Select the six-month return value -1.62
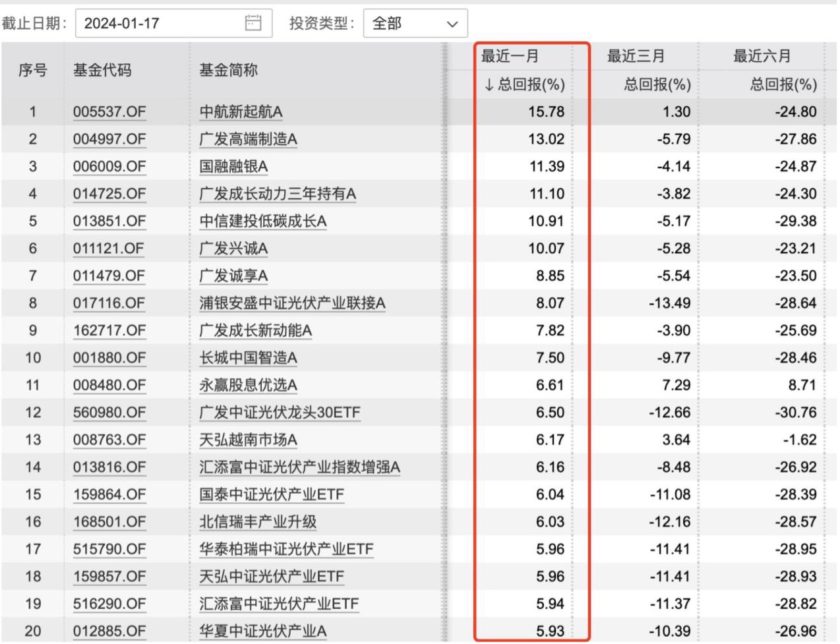The image size is (840, 644). point(799,440)
